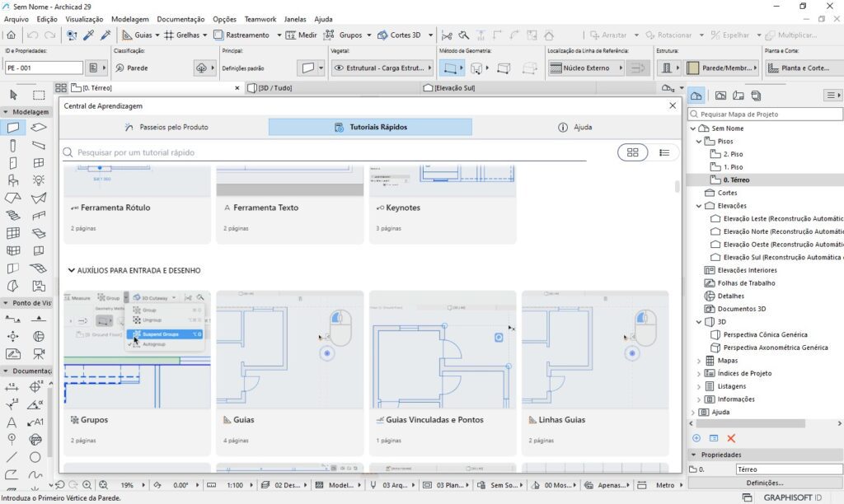Viewport: 844px width, 504px height.
Task: Click the Marquee tool icon
Action: (x=38, y=96)
